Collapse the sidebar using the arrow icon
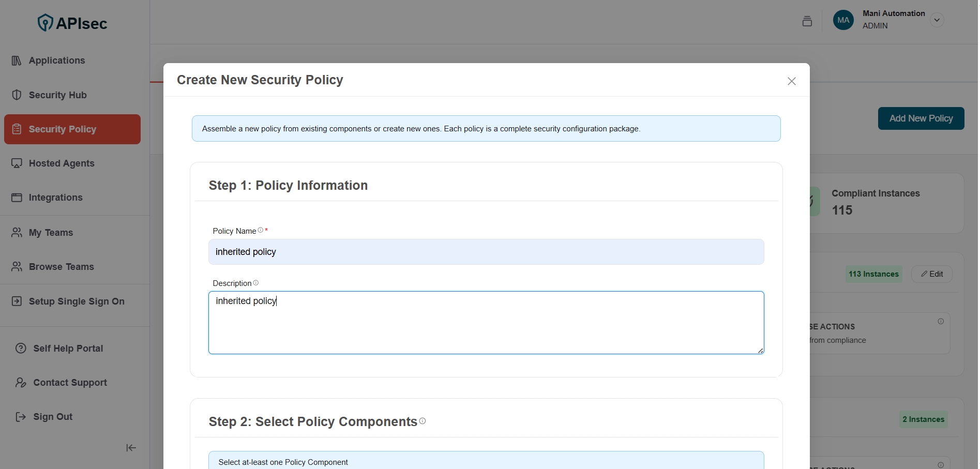This screenshot has height=469, width=980. (x=131, y=447)
